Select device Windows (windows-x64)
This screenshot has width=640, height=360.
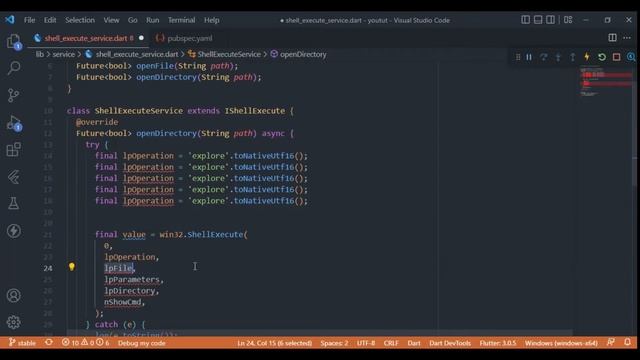point(561,343)
